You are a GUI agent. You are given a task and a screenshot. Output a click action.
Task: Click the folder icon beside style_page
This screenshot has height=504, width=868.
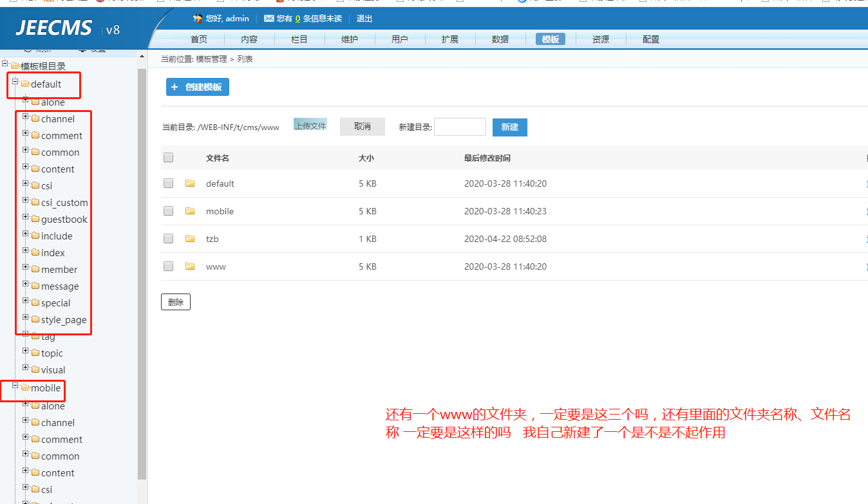click(35, 320)
